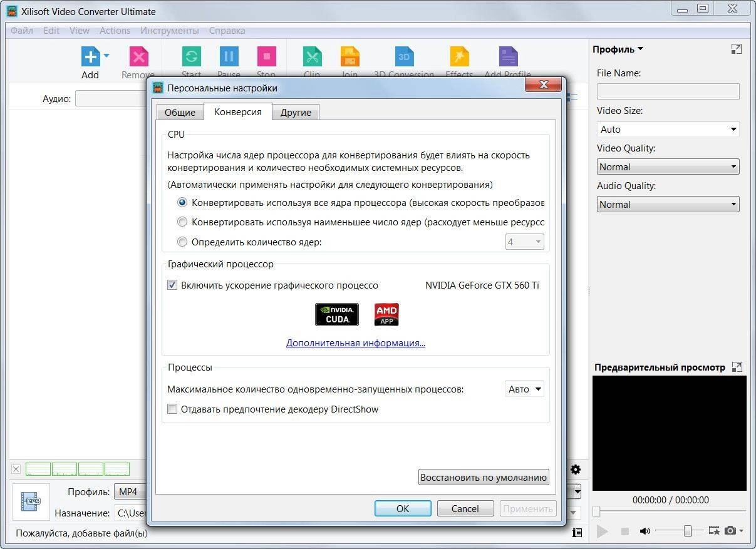Click the log list icon in status bar
This screenshot has height=549, width=756.
pos(577,533)
